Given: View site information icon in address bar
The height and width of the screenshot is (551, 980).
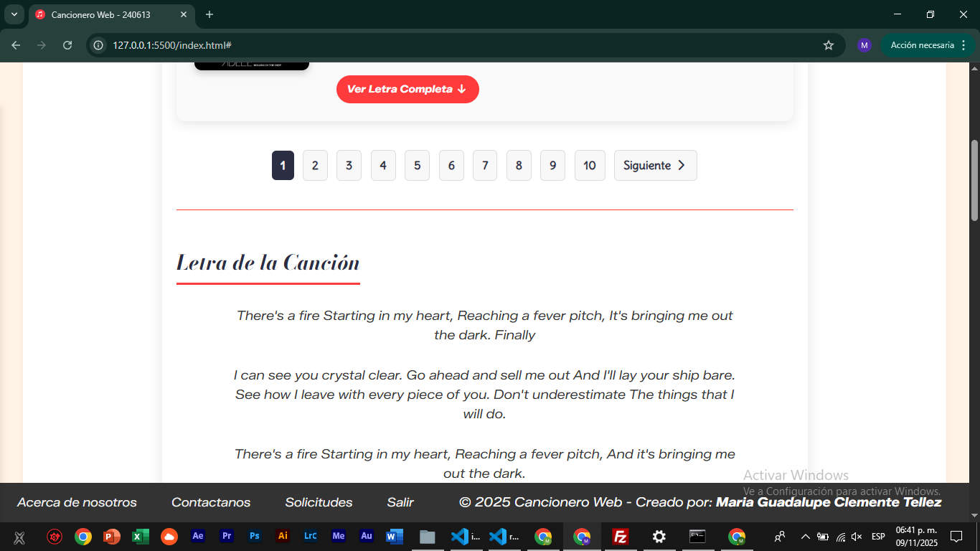Looking at the screenshot, I should coord(100,45).
